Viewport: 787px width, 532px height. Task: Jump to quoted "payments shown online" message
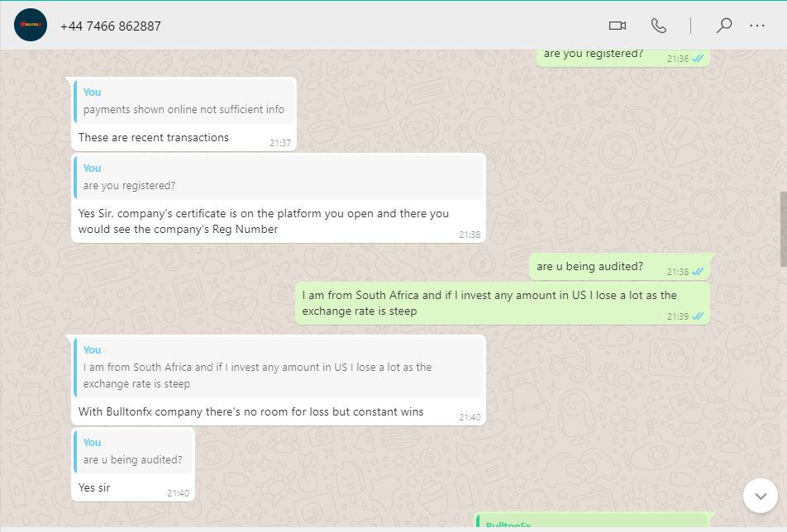[184, 102]
